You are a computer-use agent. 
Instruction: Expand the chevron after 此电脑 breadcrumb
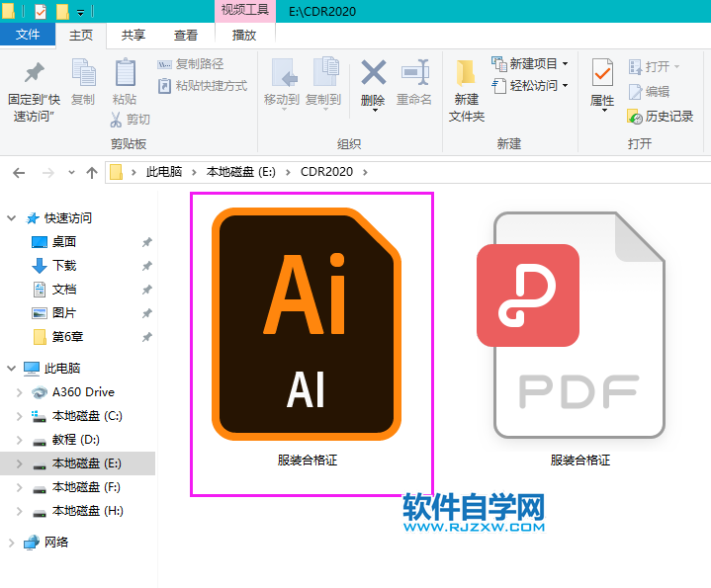pyautogui.click(x=194, y=173)
